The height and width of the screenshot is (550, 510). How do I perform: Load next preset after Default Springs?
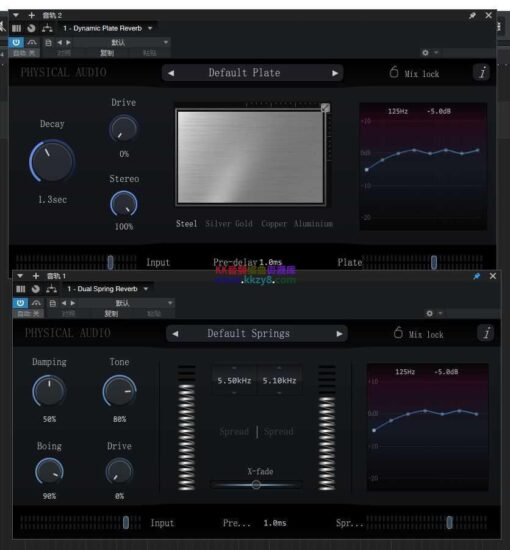339,334
